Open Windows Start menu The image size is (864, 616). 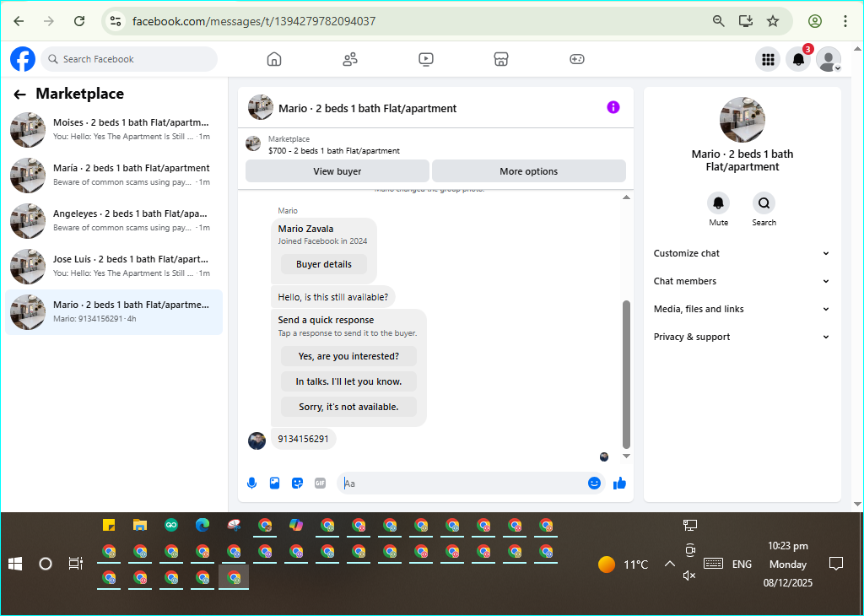tap(15, 564)
